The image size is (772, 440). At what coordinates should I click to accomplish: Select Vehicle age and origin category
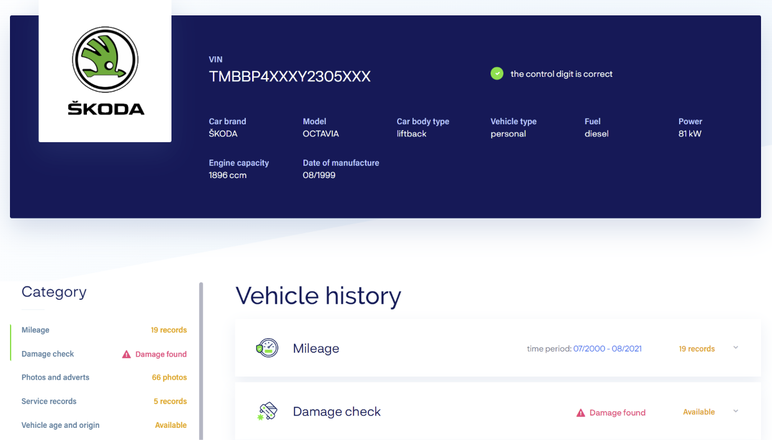coord(60,425)
